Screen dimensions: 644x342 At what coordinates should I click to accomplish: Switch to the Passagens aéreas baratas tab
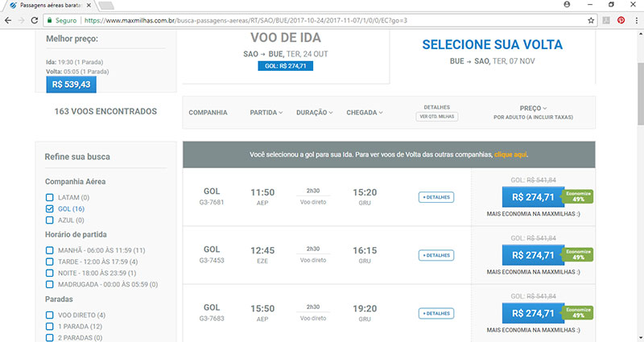(x=50, y=6)
